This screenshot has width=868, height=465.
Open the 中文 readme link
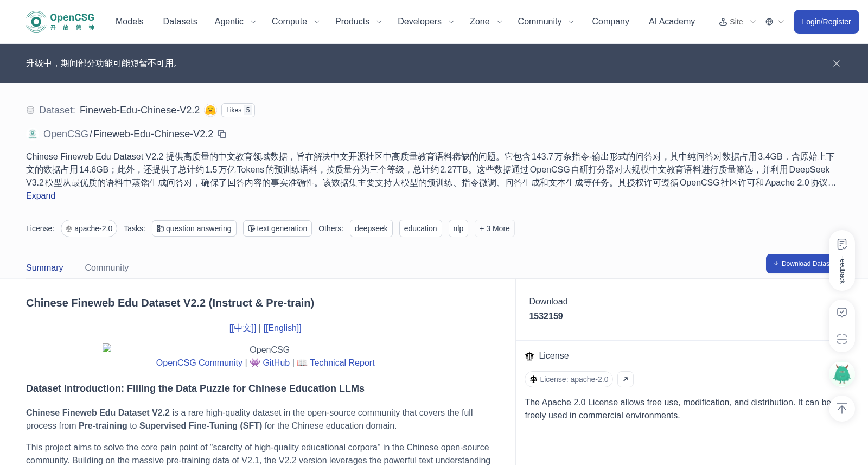click(x=242, y=328)
